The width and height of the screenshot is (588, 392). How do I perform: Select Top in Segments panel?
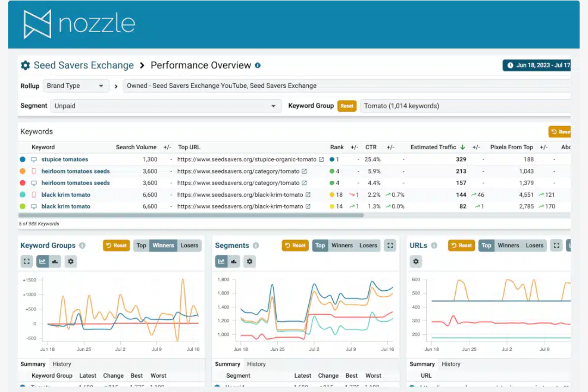[x=320, y=245]
